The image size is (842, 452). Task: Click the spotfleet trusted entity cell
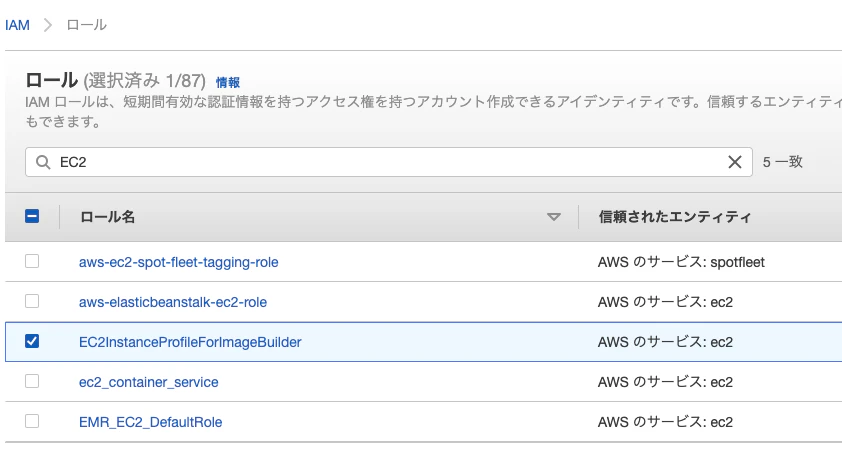[x=681, y=262]
